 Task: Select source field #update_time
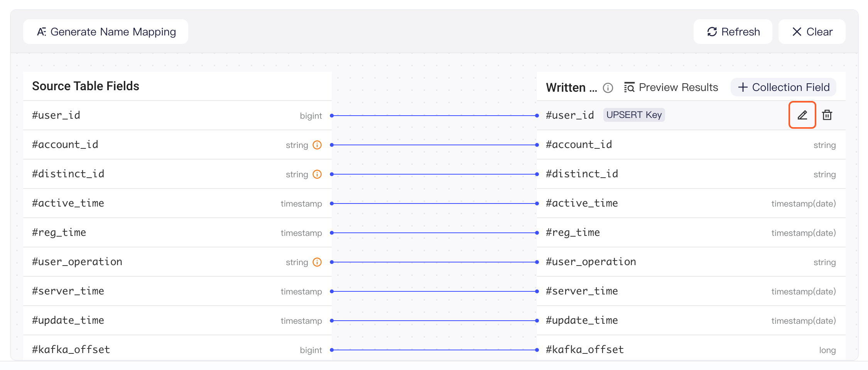tap(177, 320)
